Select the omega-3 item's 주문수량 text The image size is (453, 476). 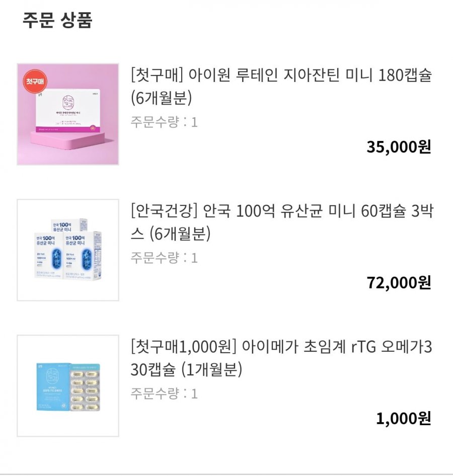click(164, 393)
